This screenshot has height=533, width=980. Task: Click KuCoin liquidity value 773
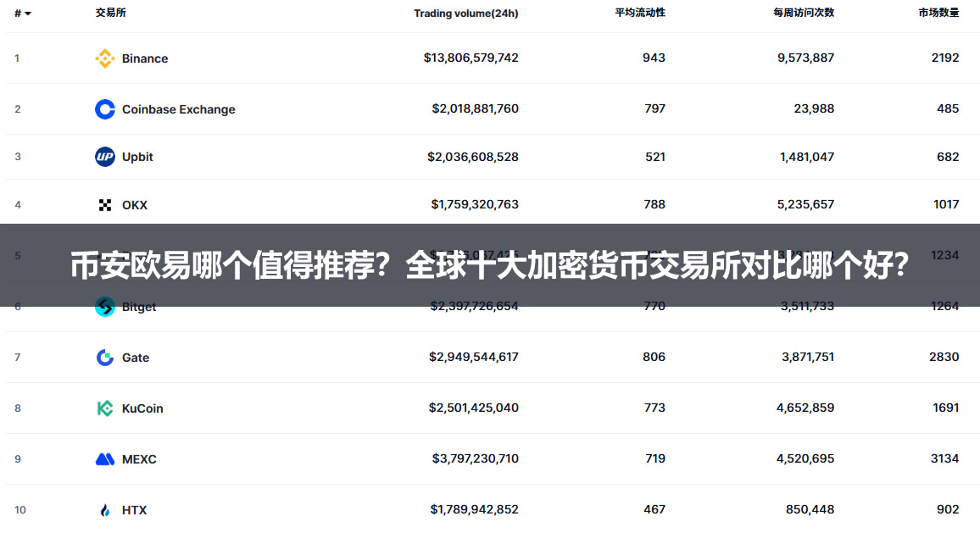[x=654, y=408]
